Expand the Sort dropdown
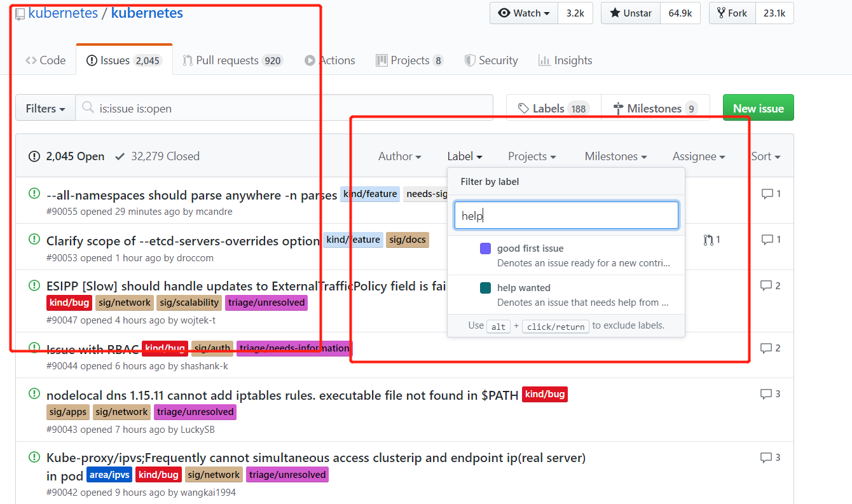 766,156
